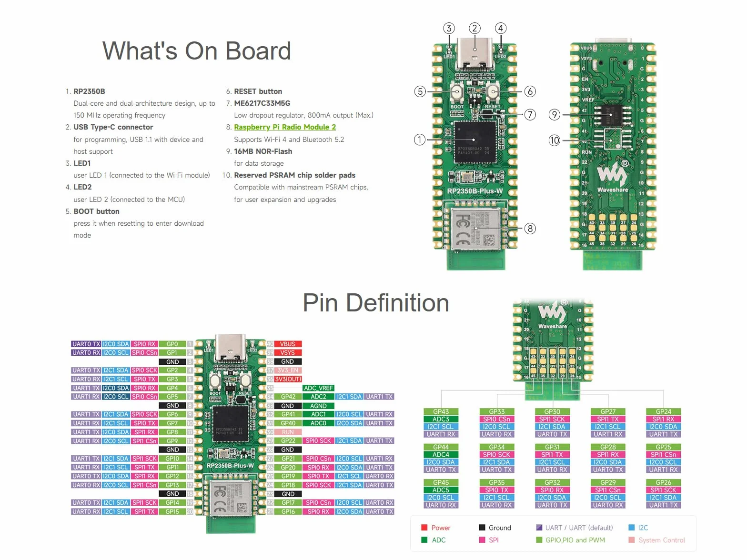Click the "GP42" pin label
Viewport: 747px width, 560px height.
click(x=287, y=397)
